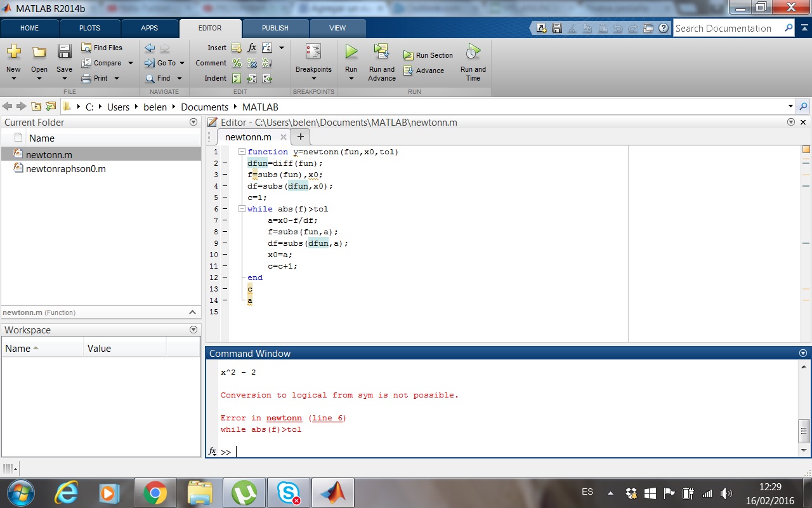
Task: Toggle code folding on function line 1
Action: (x=242, y=152)
